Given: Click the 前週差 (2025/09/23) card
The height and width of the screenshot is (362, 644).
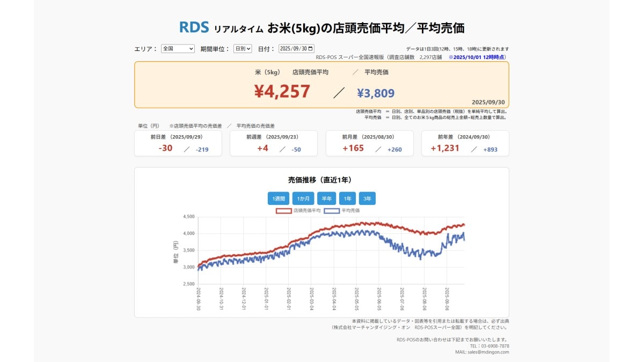Looking at the screenshot, I should (274, 143).
